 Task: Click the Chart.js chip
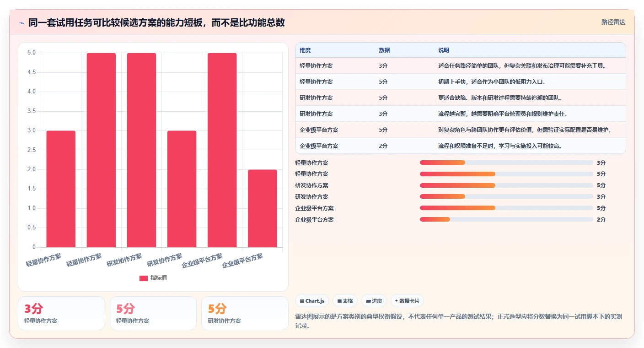coord(312,301)
